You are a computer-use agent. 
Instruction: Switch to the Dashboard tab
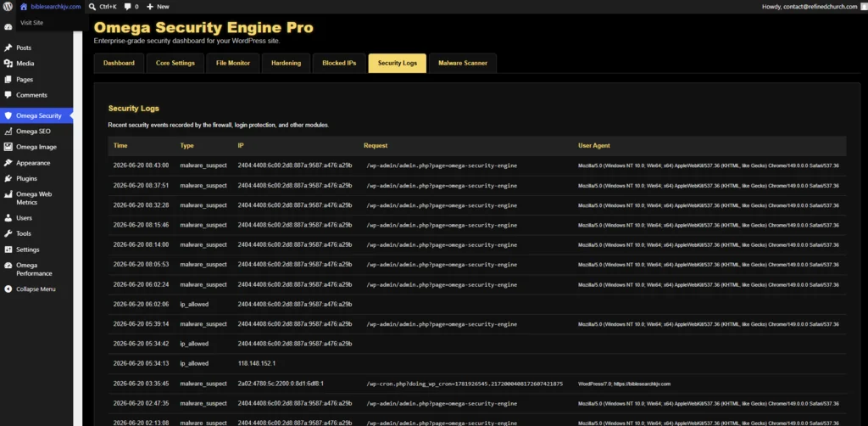click(119, 63)
